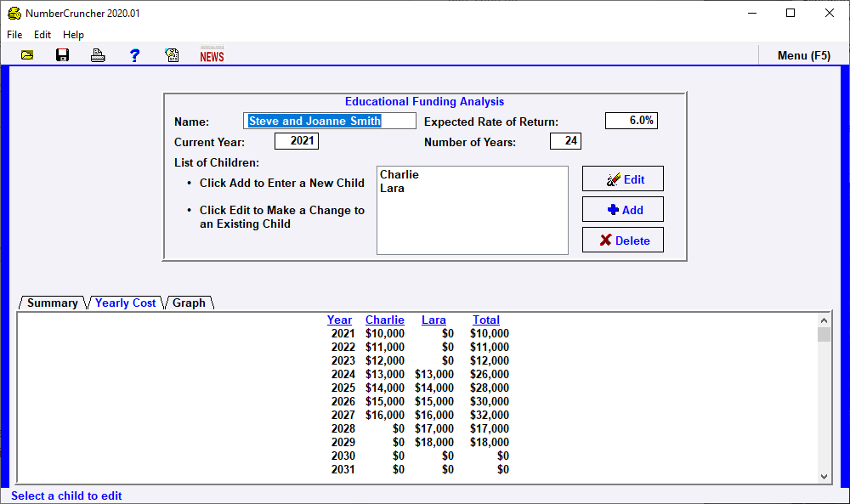Click the 2027 year cell in cost table
Screen dimensions: 850x504
tap(343, 415)
